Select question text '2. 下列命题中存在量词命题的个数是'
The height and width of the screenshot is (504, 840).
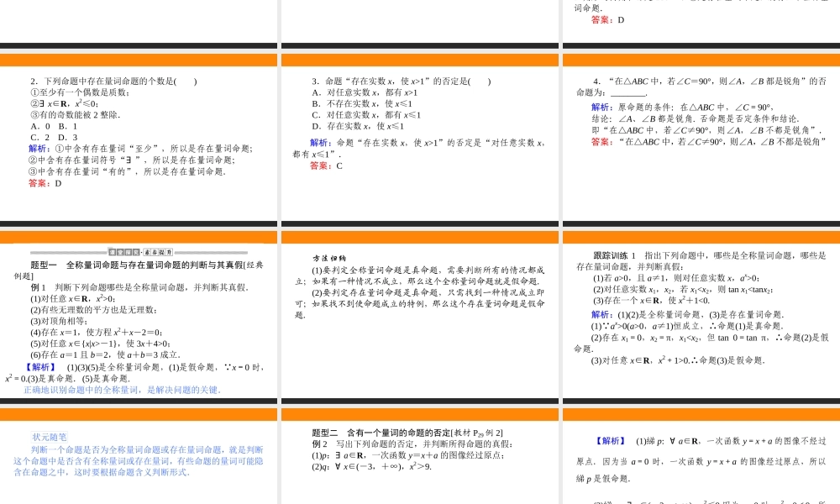point(113,81)
